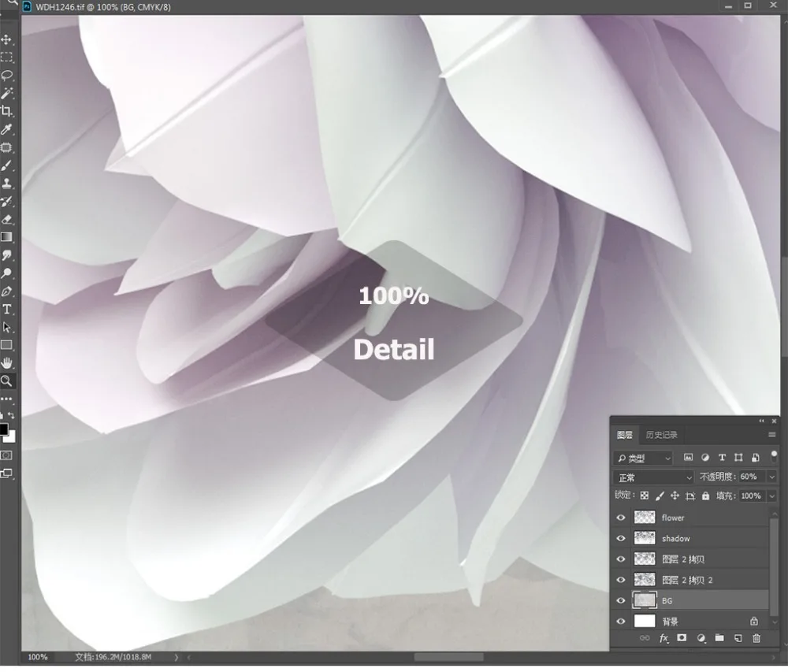Hide the shadow layer

(621, 538)
